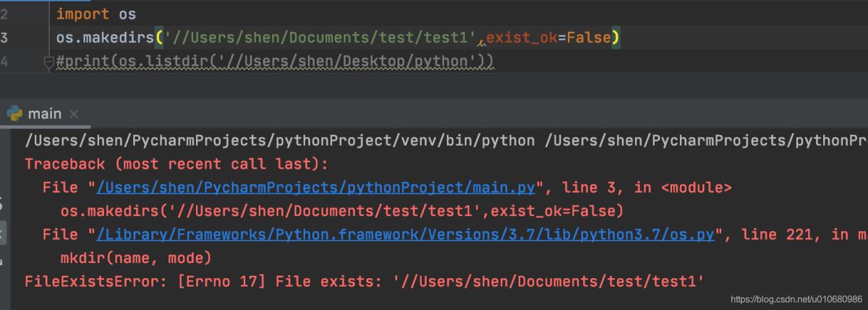Close the main run tab
868x310 pixels.
pyautogui.click(x=74, y=114)
